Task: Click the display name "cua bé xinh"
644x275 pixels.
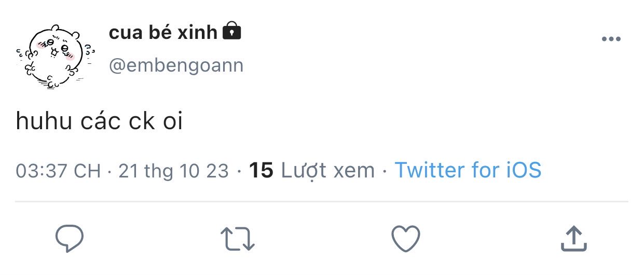Action: point(163,33)
